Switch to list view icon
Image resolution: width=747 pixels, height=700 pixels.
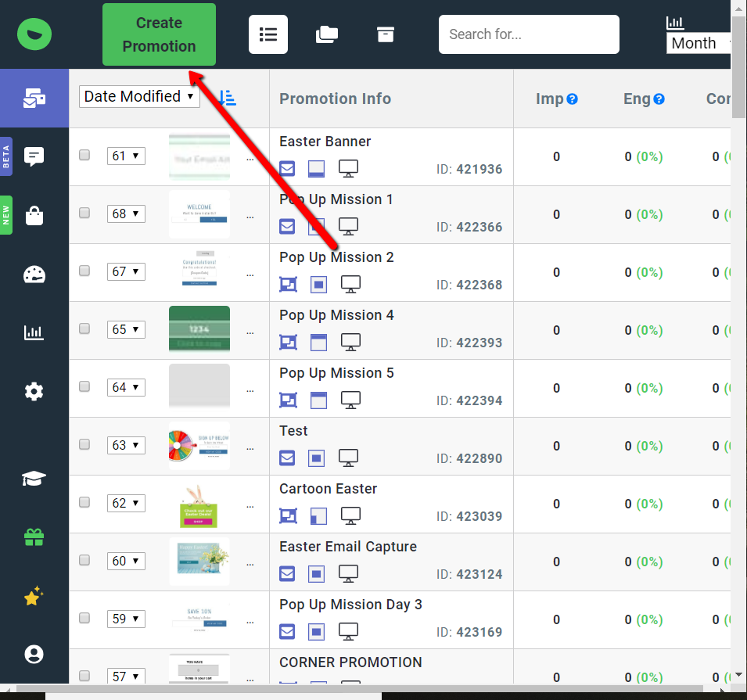(x=268, y=34)
